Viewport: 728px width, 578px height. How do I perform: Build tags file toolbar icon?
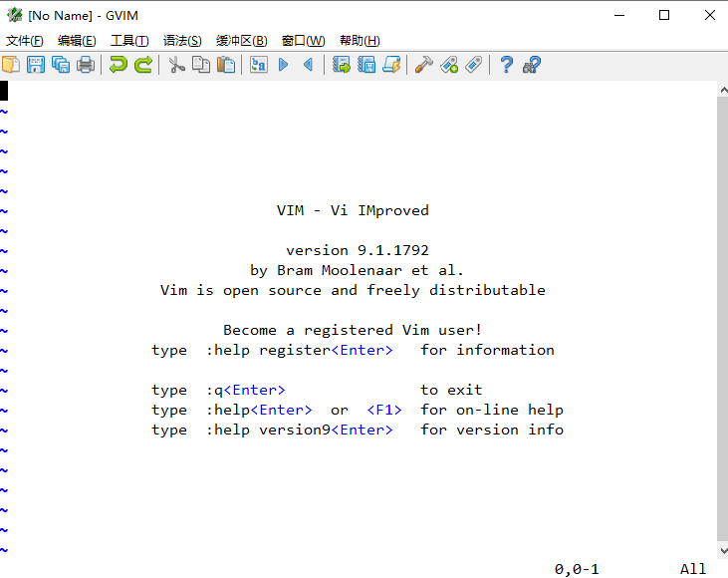pyautogui.click(x=449, y=65)
